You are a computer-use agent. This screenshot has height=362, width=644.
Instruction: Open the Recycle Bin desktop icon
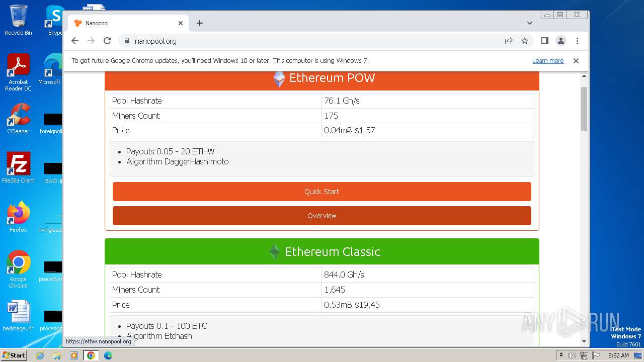pyautogui.click(x=18, y=20)
